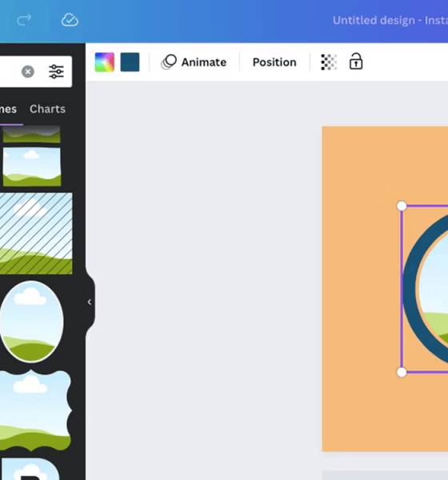Viewport: 448px width, 480px height.
Task: Switch to the Frames tab
Action: [x=8, y=109]
